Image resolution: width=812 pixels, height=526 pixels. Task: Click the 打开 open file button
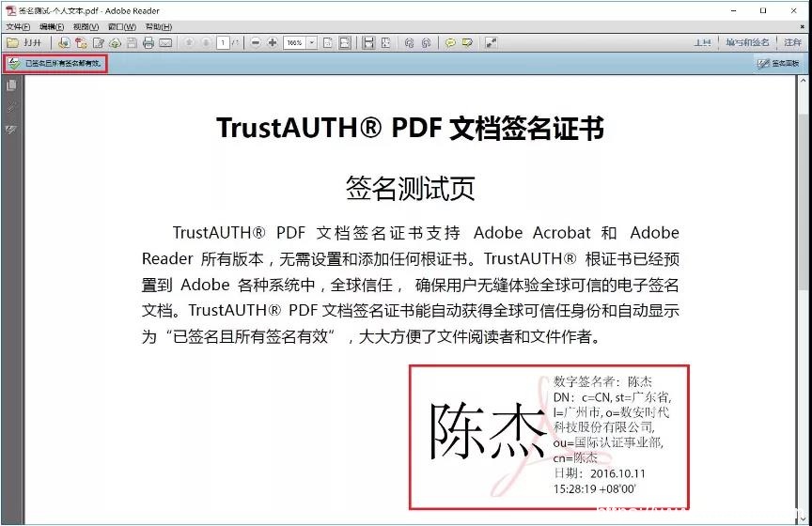24,43
